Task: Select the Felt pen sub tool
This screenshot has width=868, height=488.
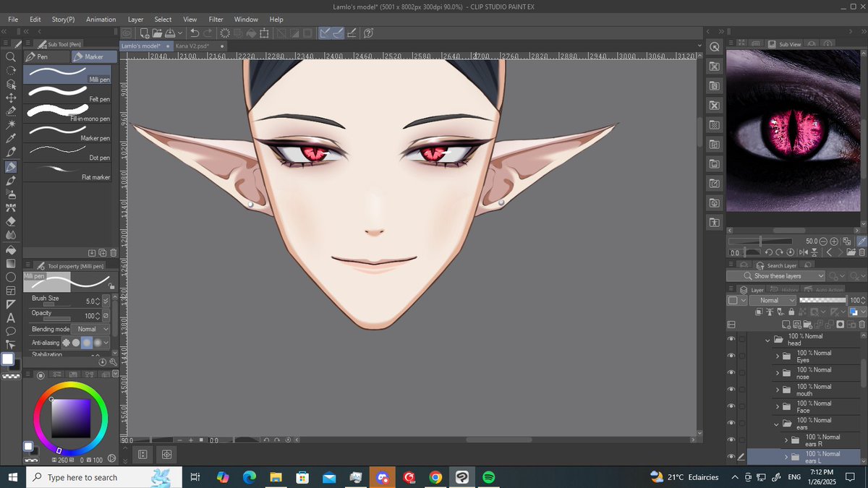Action: pos(69,94)
